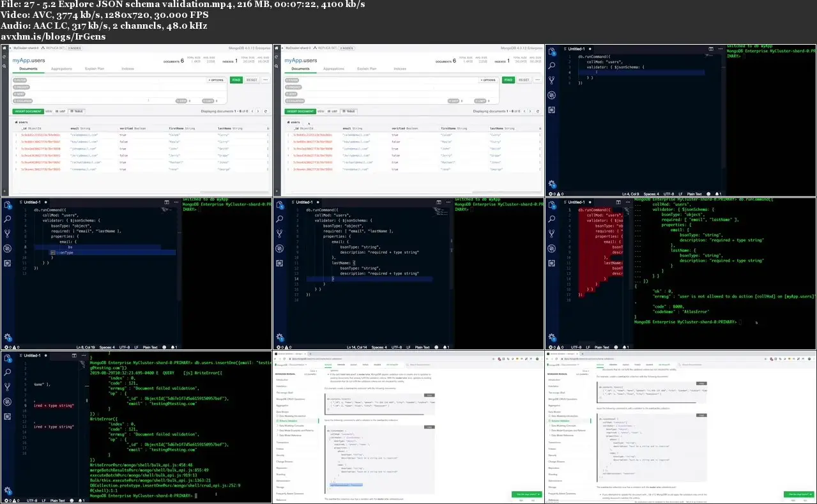The height and width of the screenshot is (504, 817).
Task: Open the 3 NODES badge in the top-left Compass thumbnail
Action: tap(75, 48)
